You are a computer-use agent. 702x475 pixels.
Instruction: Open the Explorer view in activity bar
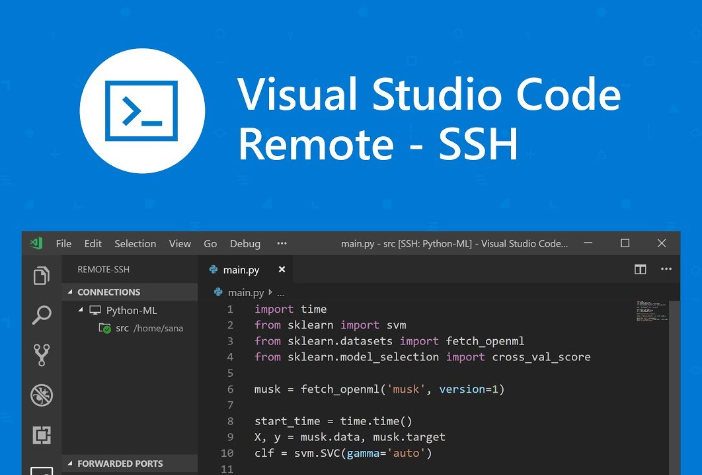[41, 275]
